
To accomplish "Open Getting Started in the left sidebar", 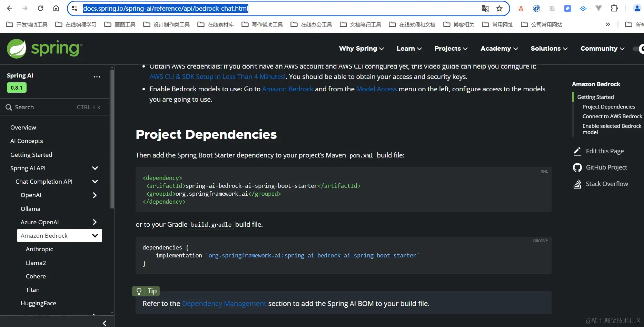I will pyautogui.click(x=31, y=155).
